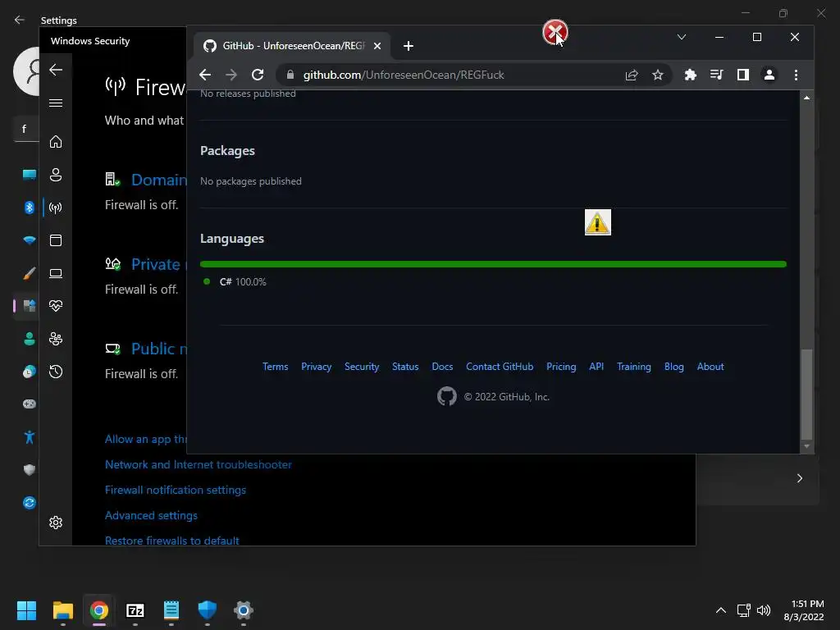Image resolution: width=840 pixels, height=630 pixels.
Task: Open Protection history sidebar icon
Action: point(56,372)
